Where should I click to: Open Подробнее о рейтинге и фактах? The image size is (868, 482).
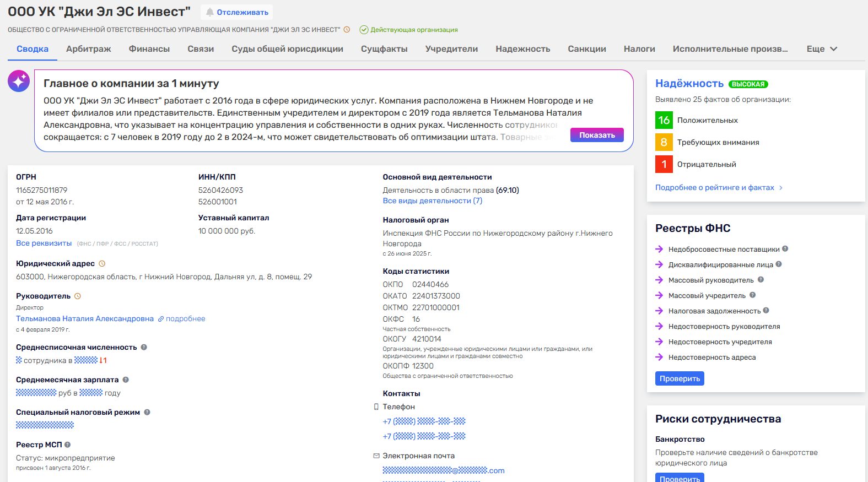(719, 188)
